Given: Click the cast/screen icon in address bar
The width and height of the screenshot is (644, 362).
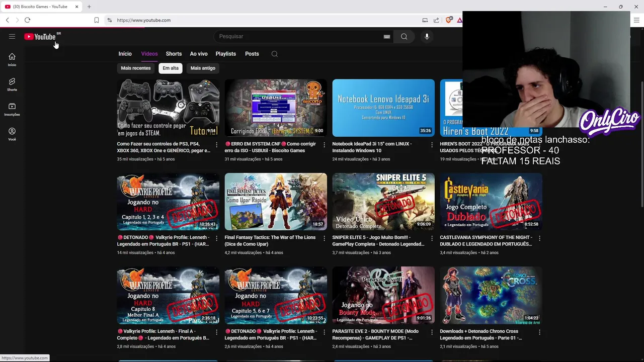Looking at the screenshot, I should [425, 20].
